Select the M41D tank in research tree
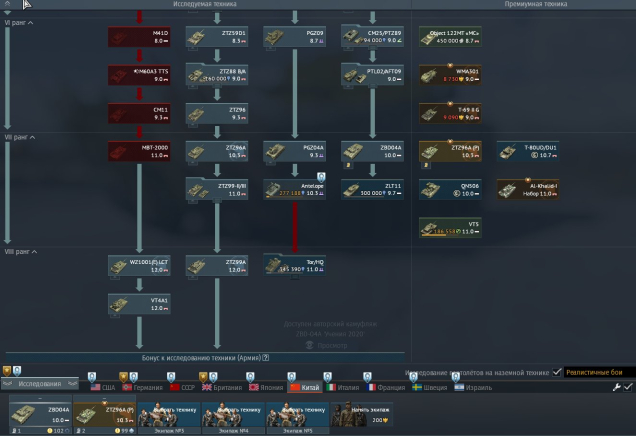 click(x=139, y=37)
